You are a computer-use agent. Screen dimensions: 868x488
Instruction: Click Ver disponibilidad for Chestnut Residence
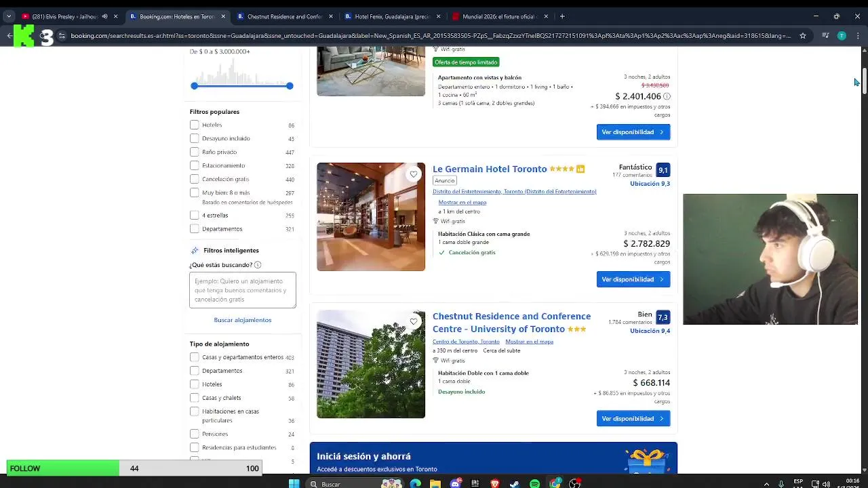point(633,418)
